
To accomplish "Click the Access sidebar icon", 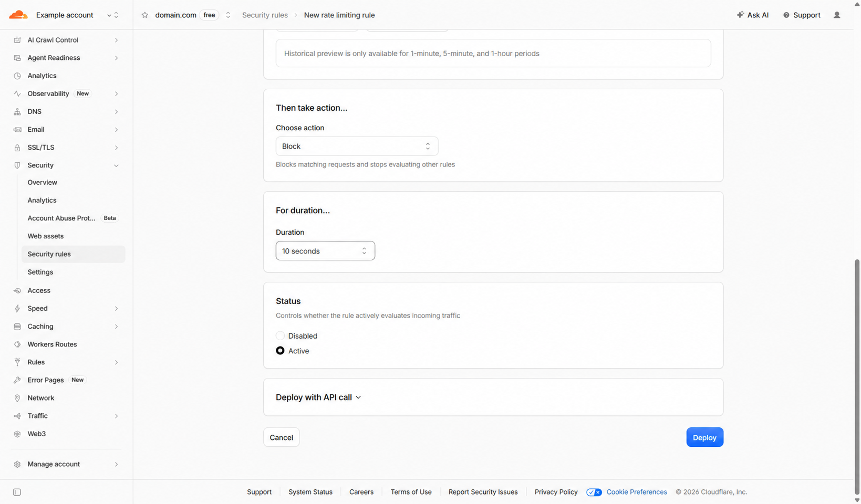I will click(x=17, y=290).
